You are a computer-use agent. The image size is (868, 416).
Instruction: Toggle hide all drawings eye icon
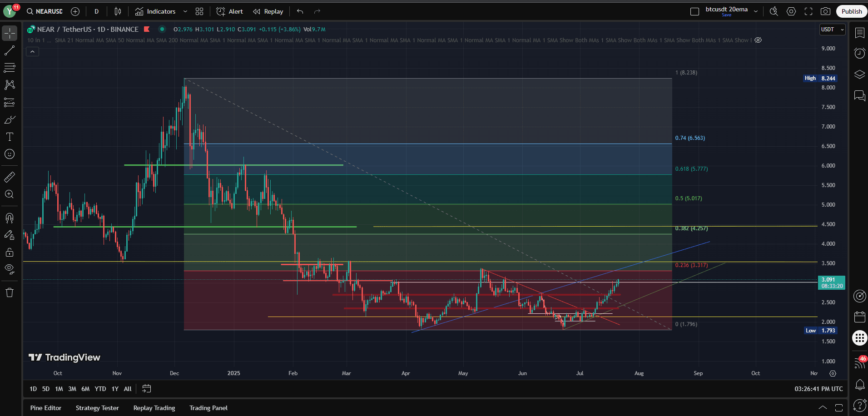pyautogui.click(x=10, y=269)
